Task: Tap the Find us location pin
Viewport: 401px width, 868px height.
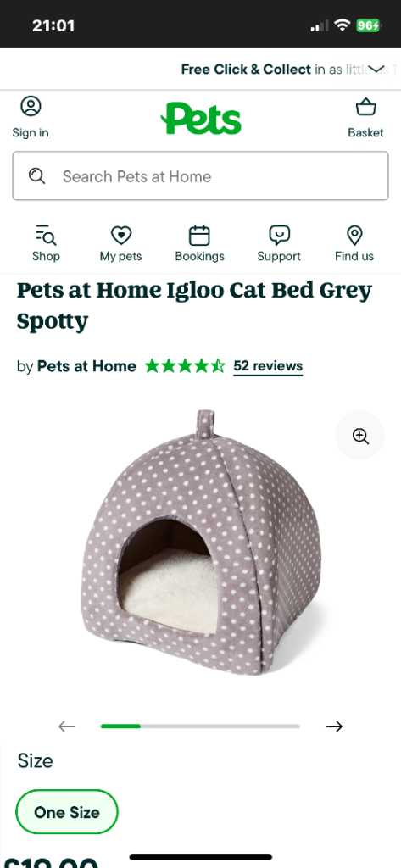Action: [354, 236]
